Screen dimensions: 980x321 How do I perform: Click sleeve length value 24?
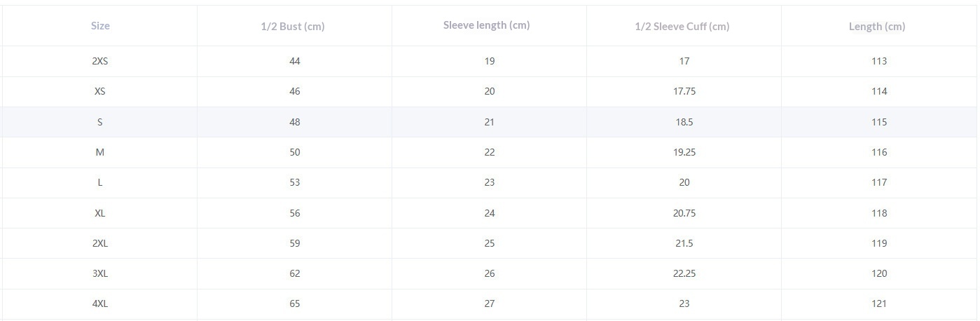490,213
